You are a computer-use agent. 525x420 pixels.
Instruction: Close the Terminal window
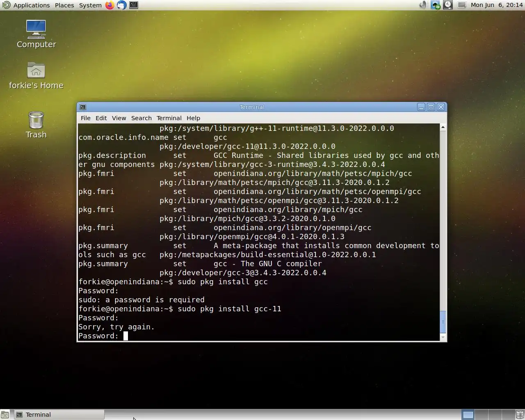coord(441,107)
